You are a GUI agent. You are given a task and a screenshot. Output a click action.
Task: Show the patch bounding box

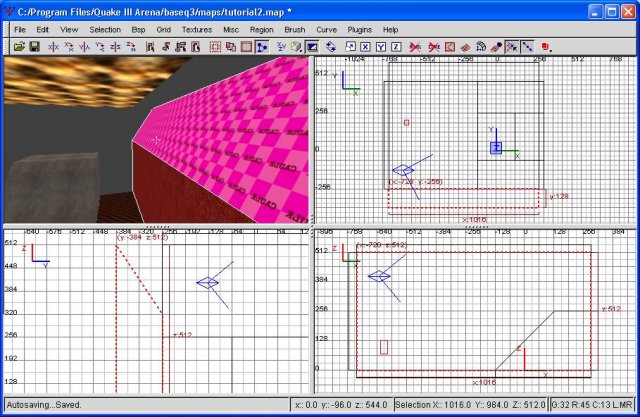[450, 47]
